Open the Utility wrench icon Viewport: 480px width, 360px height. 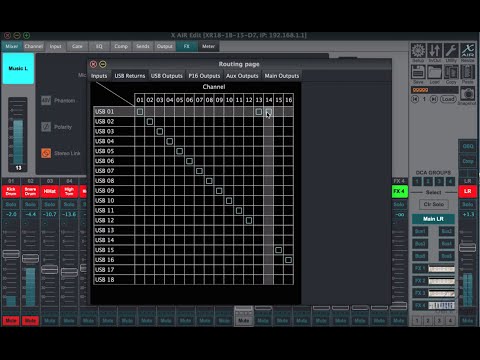[451, 51]
